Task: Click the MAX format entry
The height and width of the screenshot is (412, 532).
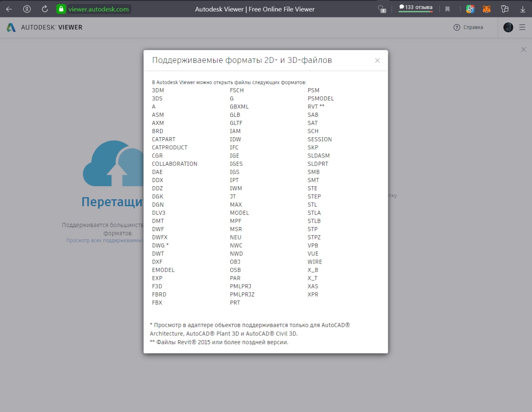Action: (x=236, y=205)
